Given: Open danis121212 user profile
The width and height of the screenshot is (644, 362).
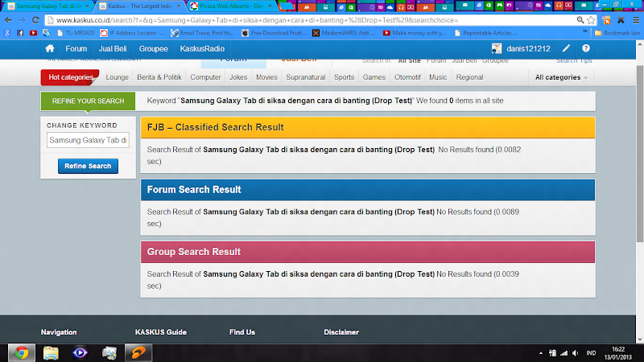Looking at the screenshot, I should 528,48.
